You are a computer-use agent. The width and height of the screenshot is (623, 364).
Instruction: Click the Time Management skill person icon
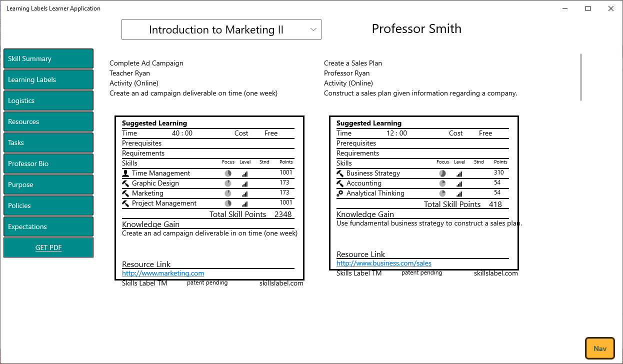coord(125,173)
